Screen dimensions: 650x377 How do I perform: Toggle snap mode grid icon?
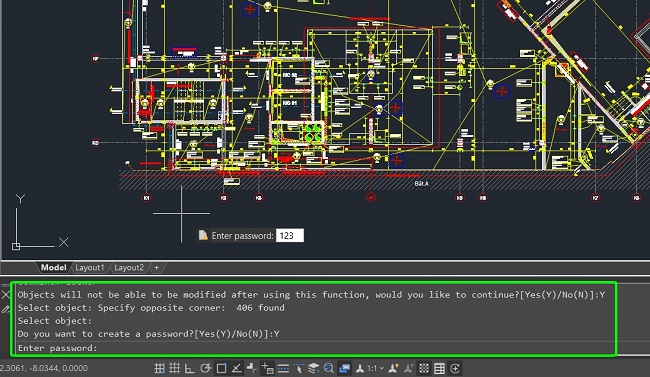click(175, 368)
